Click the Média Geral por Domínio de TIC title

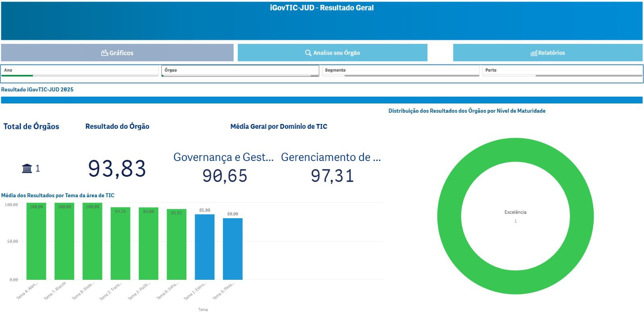(x=279, y=126)
